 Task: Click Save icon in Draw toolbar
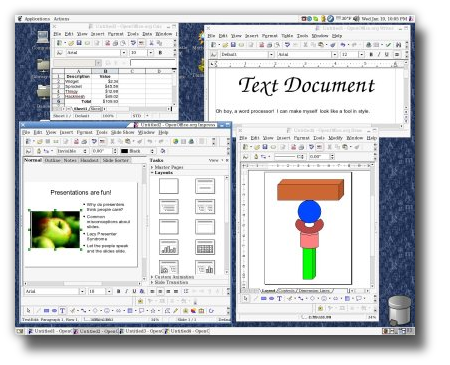click(265, 147)
